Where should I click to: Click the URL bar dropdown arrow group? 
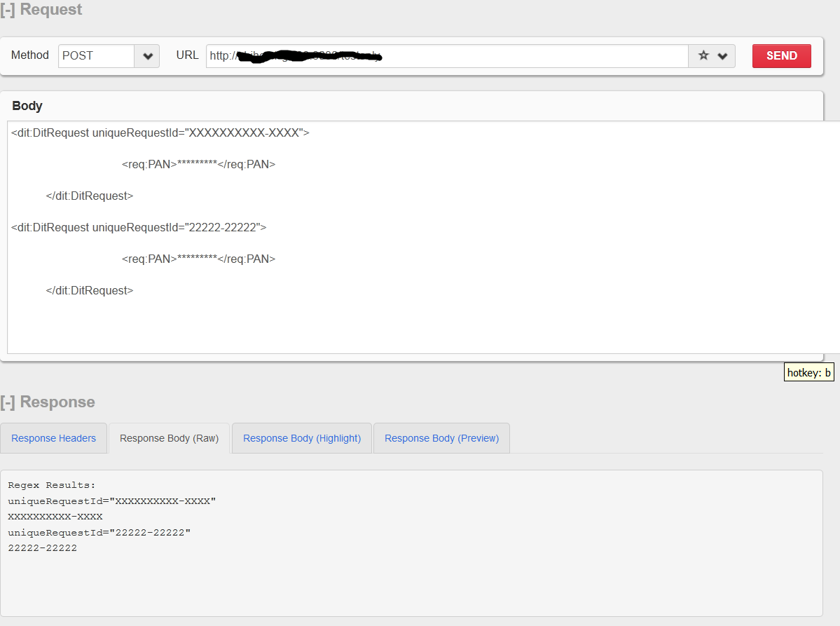click(712, 55)
